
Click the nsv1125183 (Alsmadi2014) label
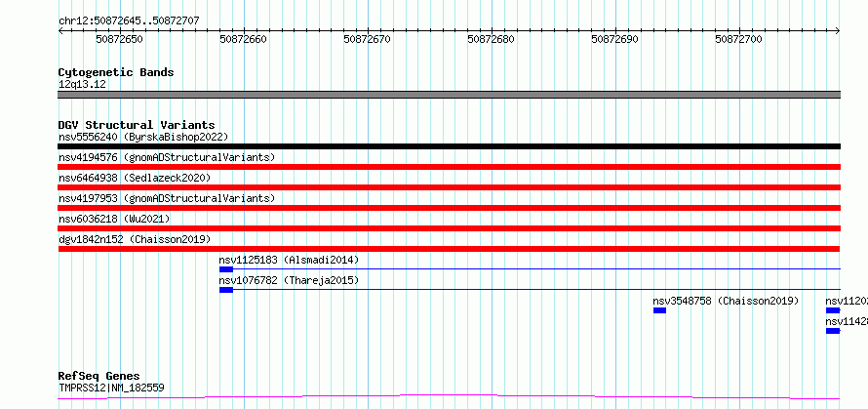coord(289,260)
